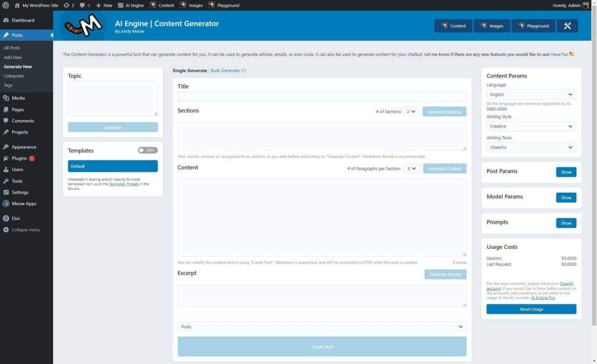Click the AI Engine cat logo

pos(83,25)
